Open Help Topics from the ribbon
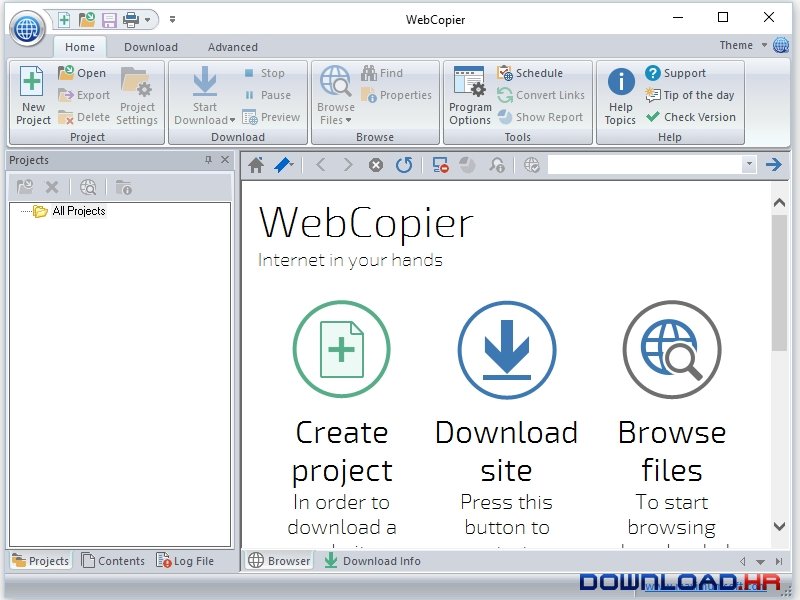The image size is (800, 600). coord(620,95)
